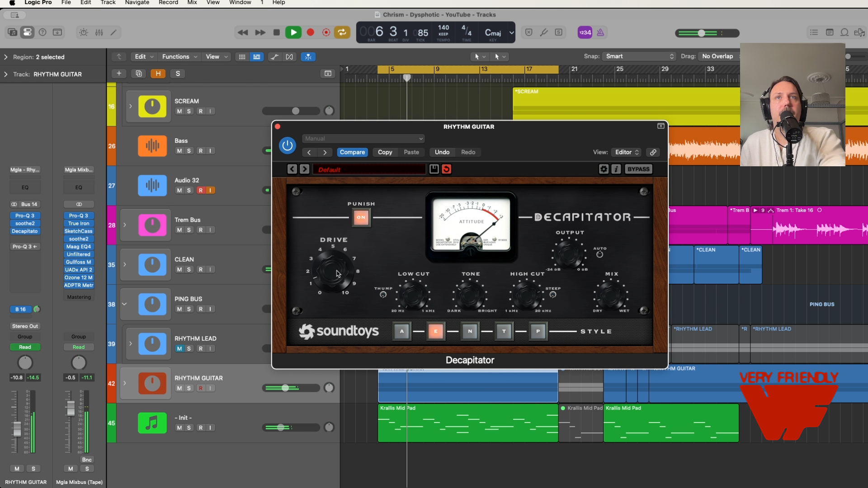
Task: Mute the Bass track
Action: click(x=179, y=151)
